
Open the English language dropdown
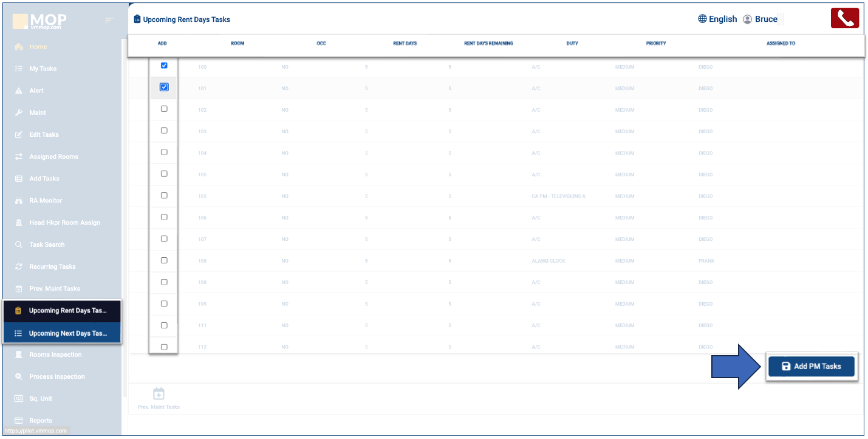click(722, 19)
